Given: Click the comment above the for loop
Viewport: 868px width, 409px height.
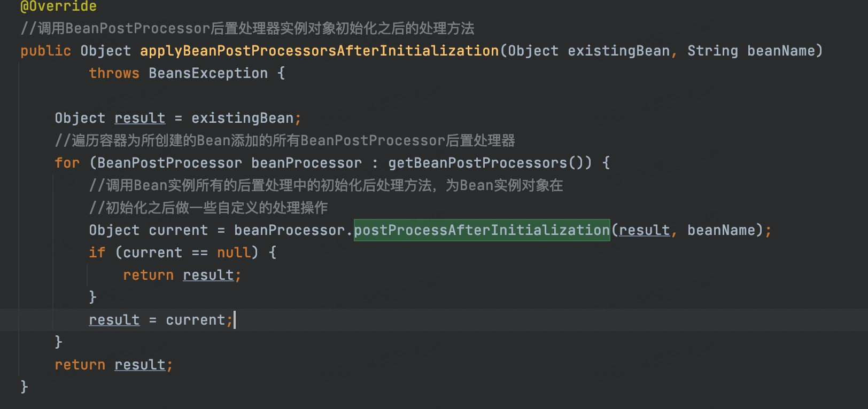Looking at the screenshot, I should point(284,140).
